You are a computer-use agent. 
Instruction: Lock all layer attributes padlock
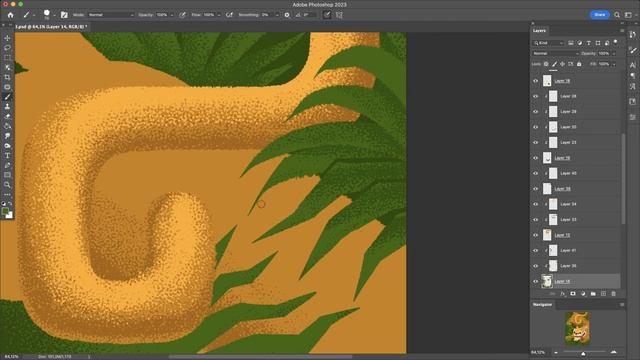pos(579,64)
